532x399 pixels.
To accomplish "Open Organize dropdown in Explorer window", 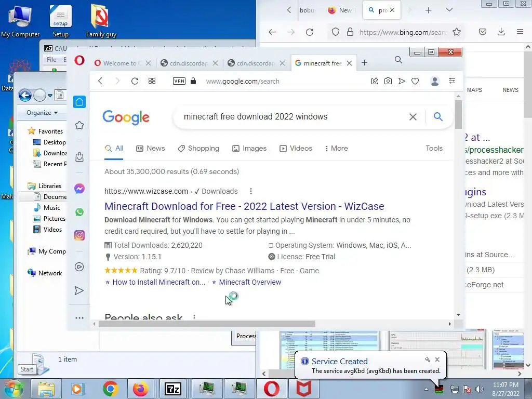I will [42, 113].
